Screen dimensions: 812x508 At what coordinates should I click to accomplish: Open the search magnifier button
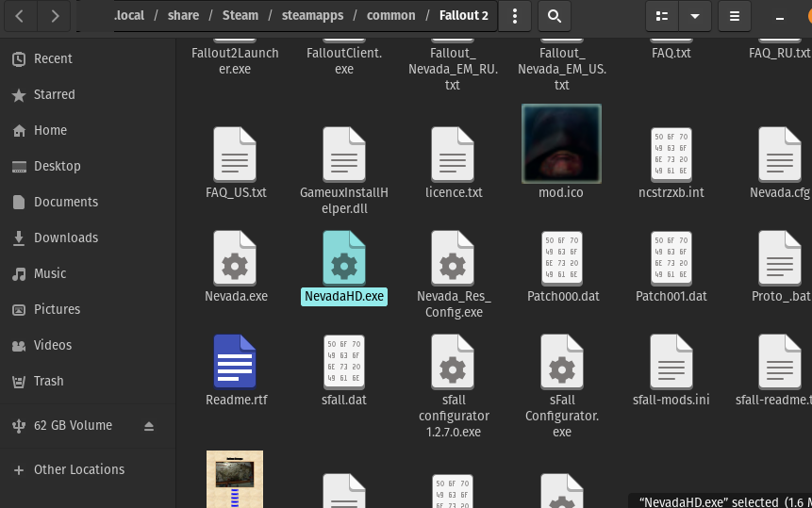point(555,16)
